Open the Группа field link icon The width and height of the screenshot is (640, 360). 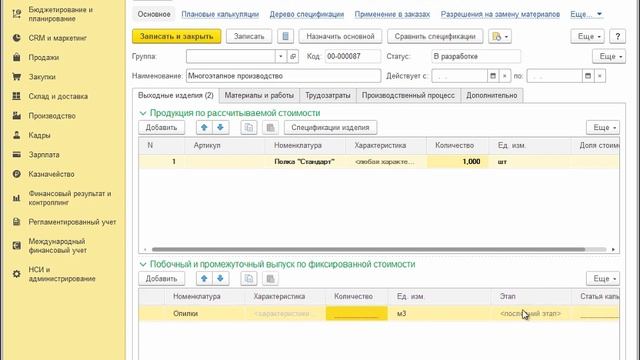tap(293, 56)
